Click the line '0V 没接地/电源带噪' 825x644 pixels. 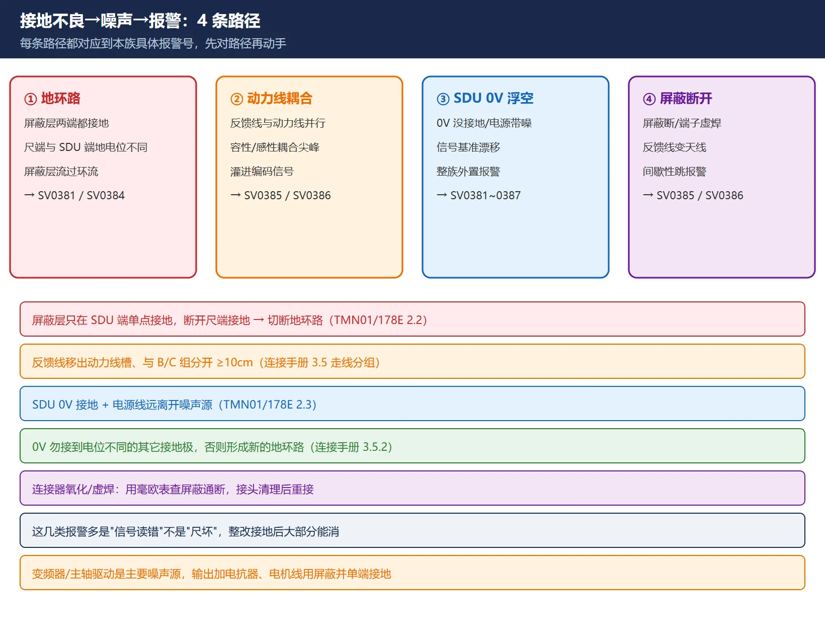(484, 123)
